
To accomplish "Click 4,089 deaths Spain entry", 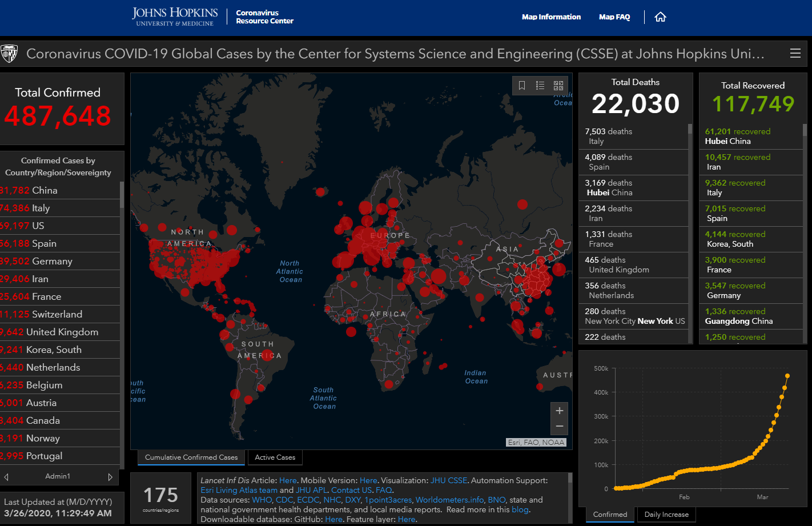I will tap(633, 162).
